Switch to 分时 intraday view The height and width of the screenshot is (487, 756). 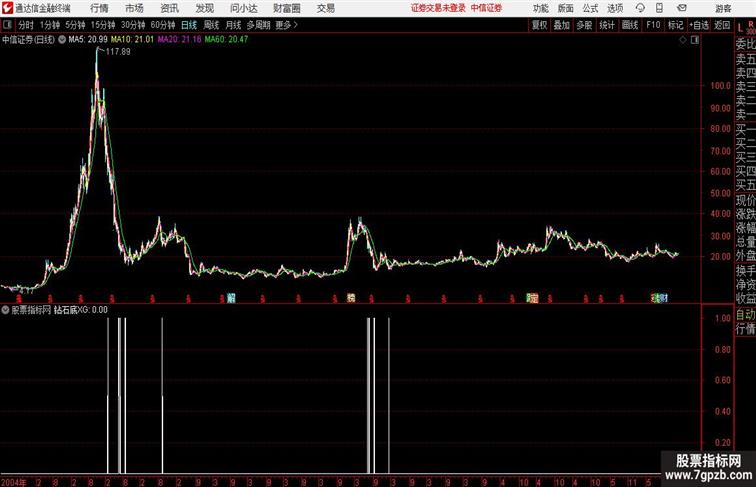[26, 25]
